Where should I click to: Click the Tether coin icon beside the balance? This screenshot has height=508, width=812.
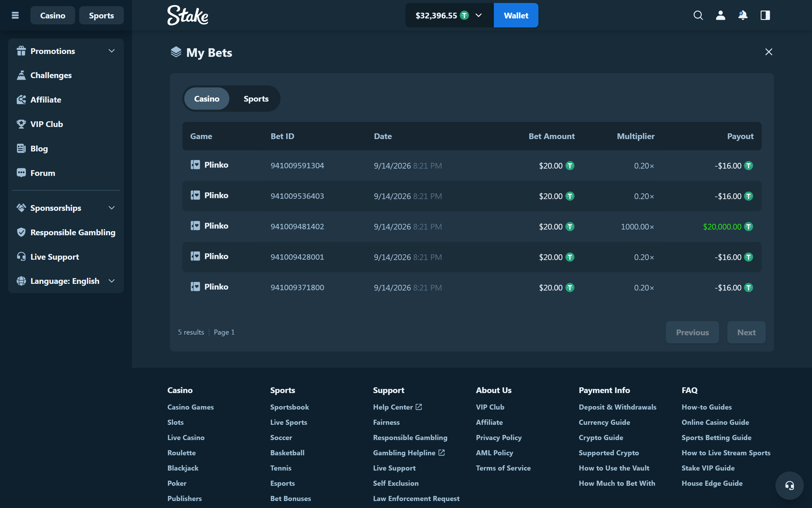[x=464, y=16]
